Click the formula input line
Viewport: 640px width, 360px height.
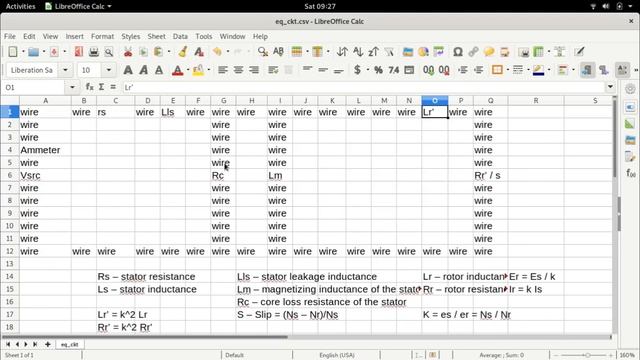tap(363, 87)
